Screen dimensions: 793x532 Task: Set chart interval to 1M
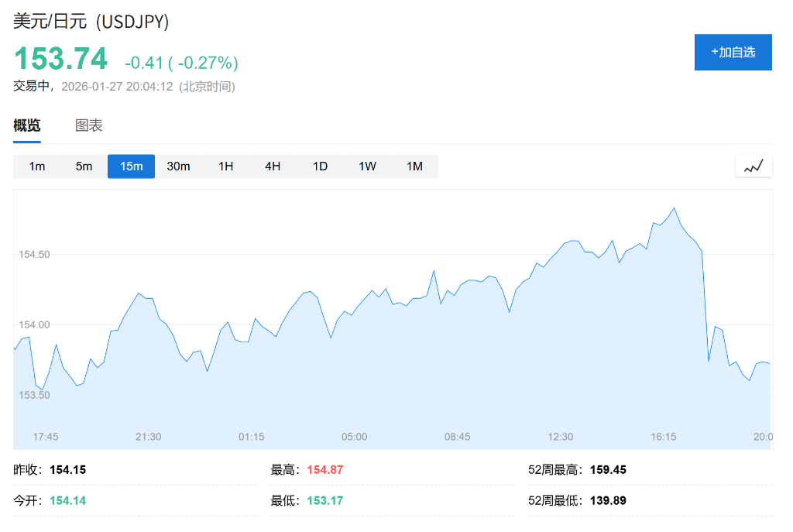coord(414,166)
